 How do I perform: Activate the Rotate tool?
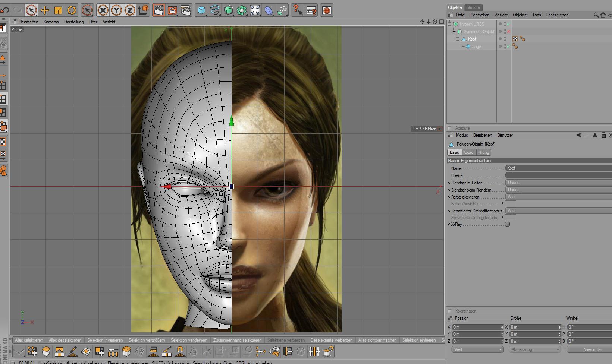coord(72,10)
